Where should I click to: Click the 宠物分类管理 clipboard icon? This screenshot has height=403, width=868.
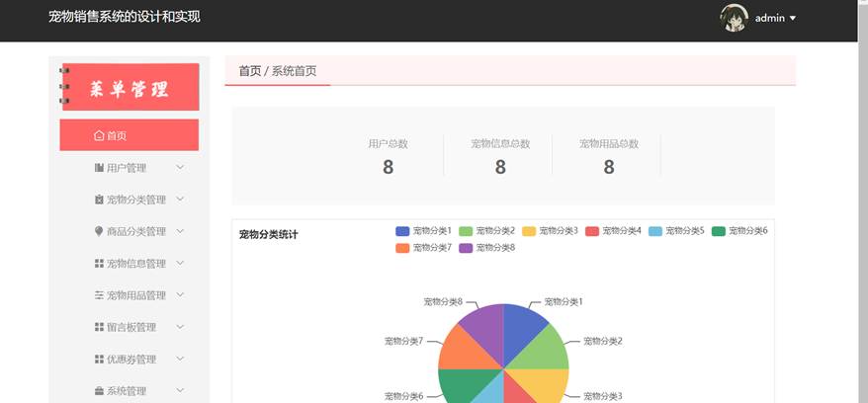pos(99,200)
